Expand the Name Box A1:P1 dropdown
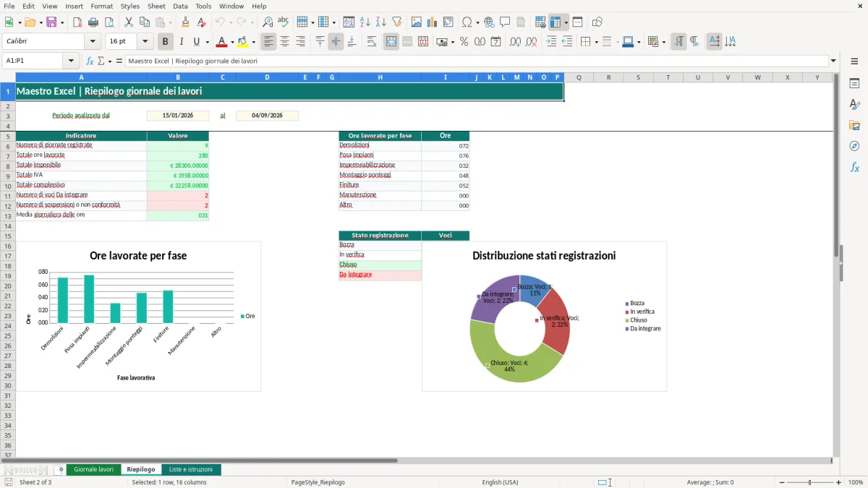The image size is (868, 488). pyautogui.click(x=71, y=61)
